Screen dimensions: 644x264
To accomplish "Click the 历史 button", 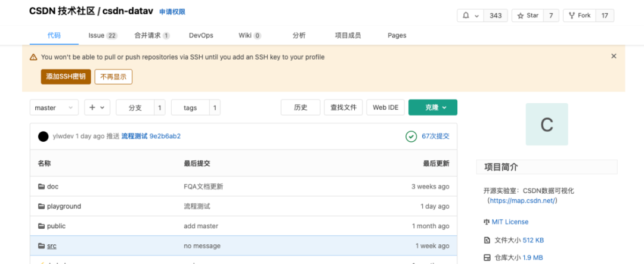I will 300,108.
